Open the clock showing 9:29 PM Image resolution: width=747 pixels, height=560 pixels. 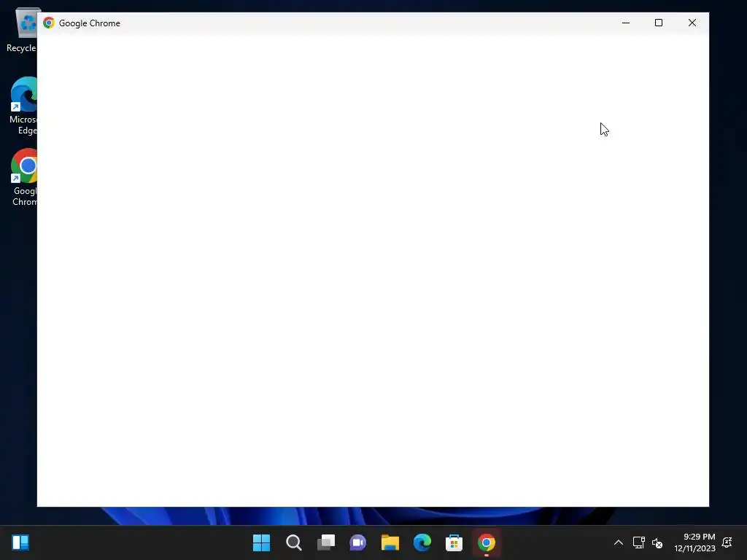tap(694, 542)
